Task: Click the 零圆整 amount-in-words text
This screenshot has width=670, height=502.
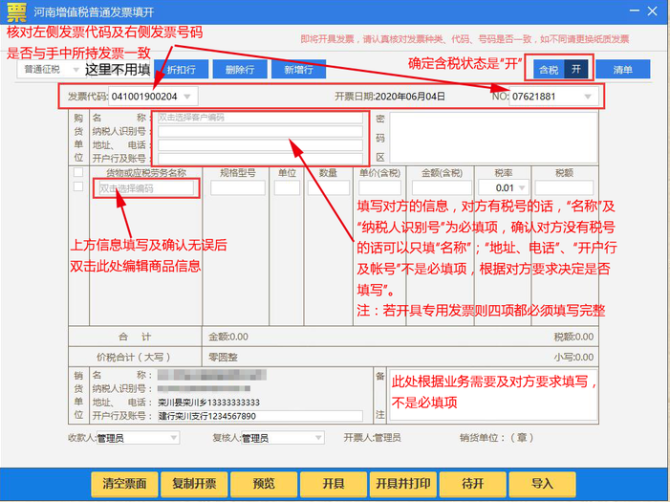Action: point(223,357)
